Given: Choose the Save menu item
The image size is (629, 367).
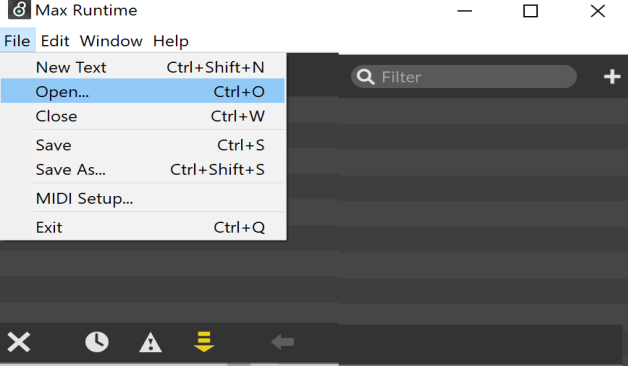Looking at the screenshot, I should click(x=143, y=145).
